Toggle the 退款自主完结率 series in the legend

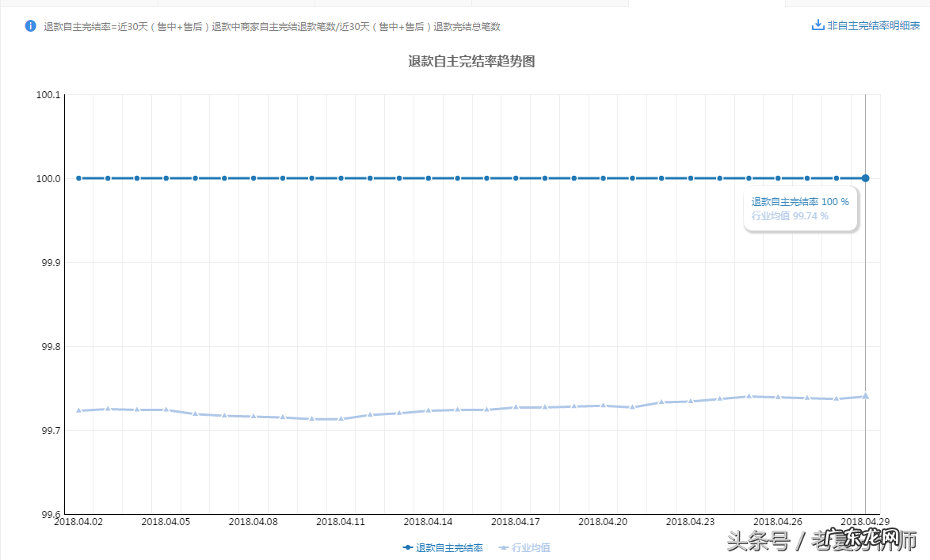point(443,547)
